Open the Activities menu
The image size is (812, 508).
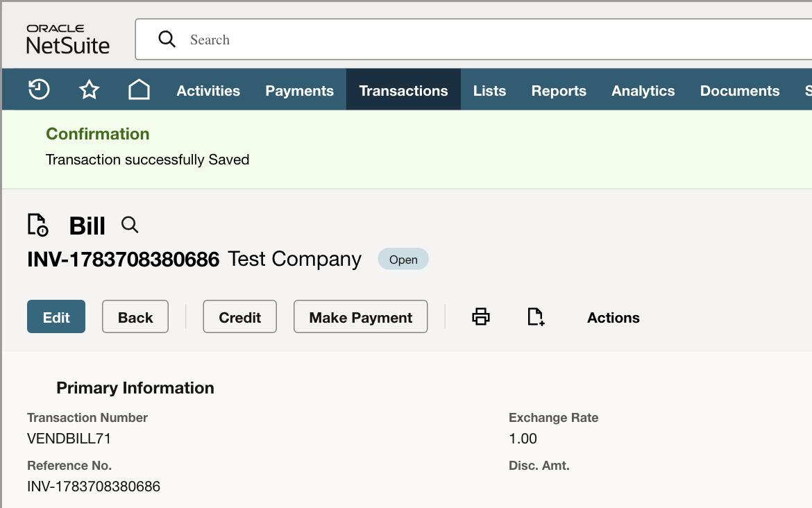pyautogui.click(x=208, y=91)
